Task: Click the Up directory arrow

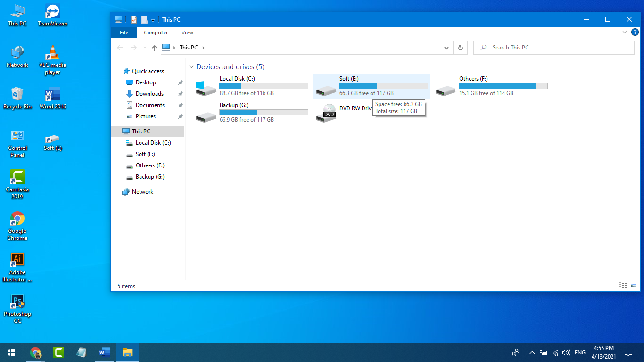Action: click(x=155, y=48)
